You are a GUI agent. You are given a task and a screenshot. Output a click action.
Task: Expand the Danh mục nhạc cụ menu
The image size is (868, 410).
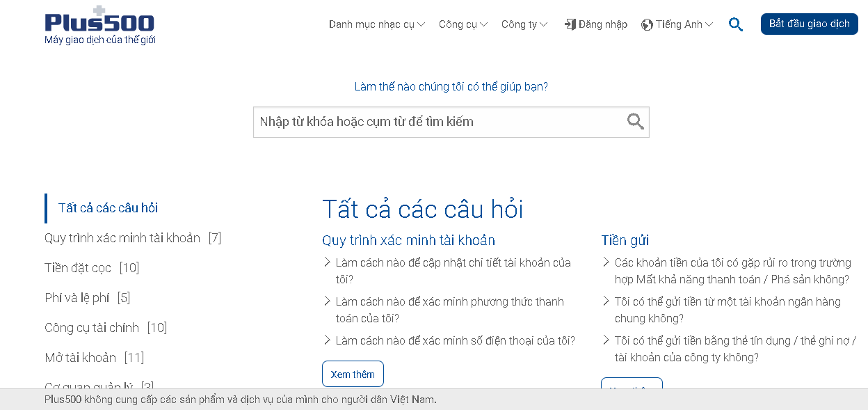pos(376,24)
